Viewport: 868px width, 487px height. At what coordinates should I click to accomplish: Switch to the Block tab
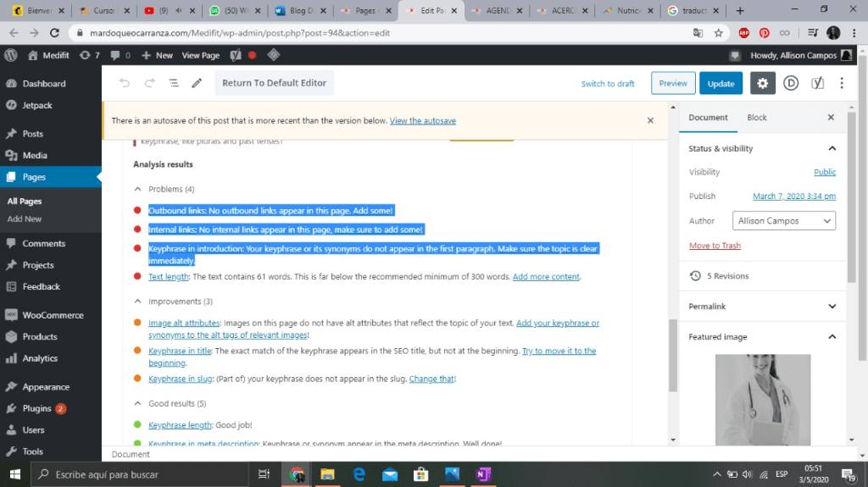(x=756, y=118)
